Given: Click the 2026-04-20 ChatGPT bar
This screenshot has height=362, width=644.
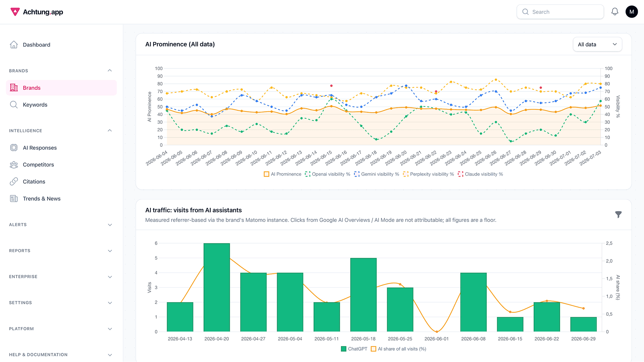Looking at the screenshot, I should pyautogui.click(x=217, y=288).
